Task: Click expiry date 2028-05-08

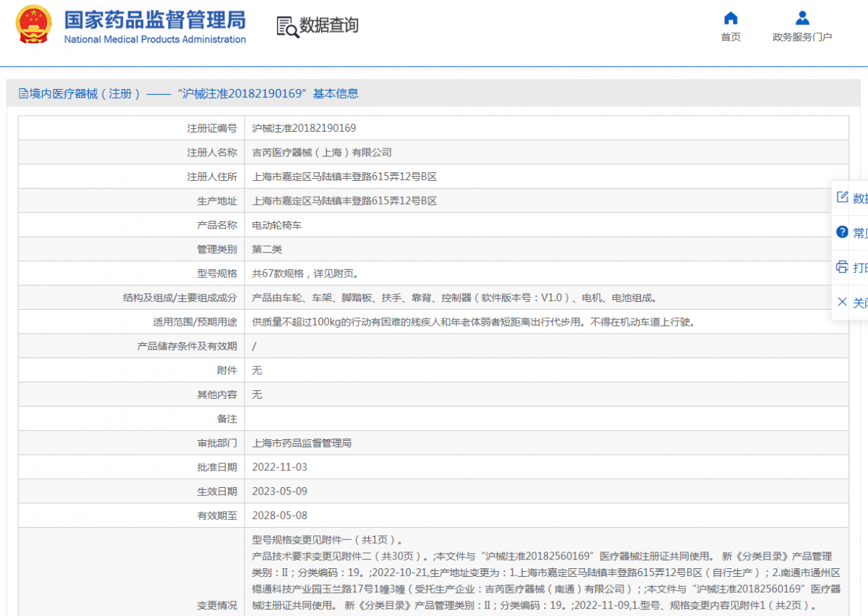Action: coord(279,515)
